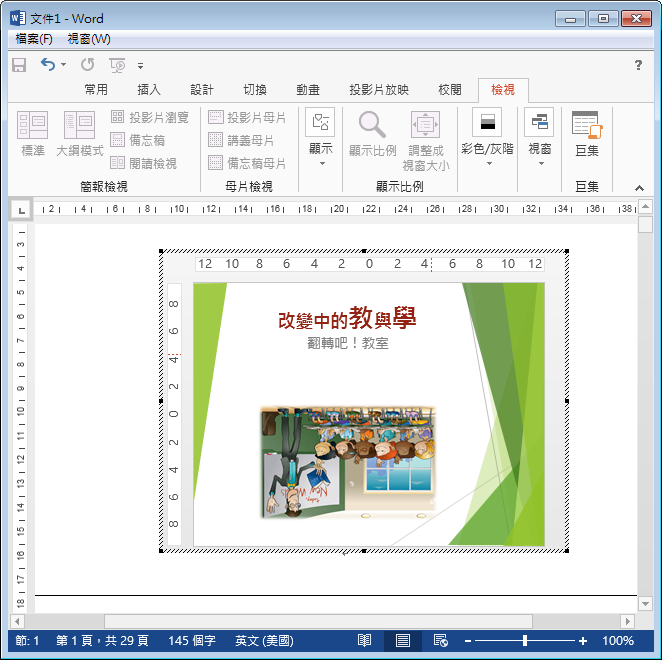Click the horizontal document ruler
Image resolution: width=662 pixels, height=660 pixels.
[335, 209]
